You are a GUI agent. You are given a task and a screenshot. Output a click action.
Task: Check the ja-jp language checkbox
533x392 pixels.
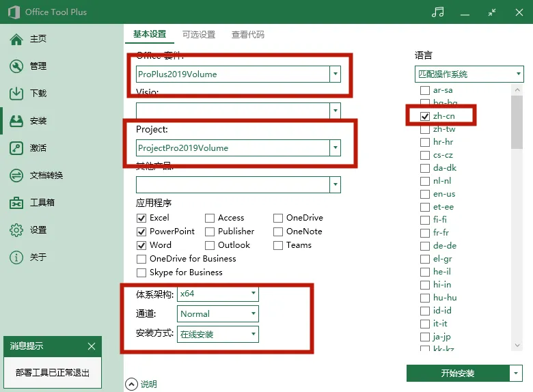coord(425,337)
